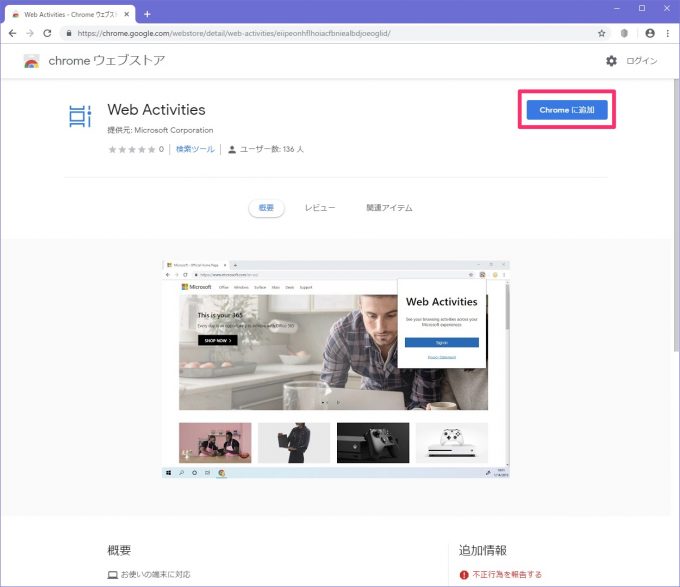Open the web store settings gear
This screenshot has height=587, width=680.
[x=611, y=61]
